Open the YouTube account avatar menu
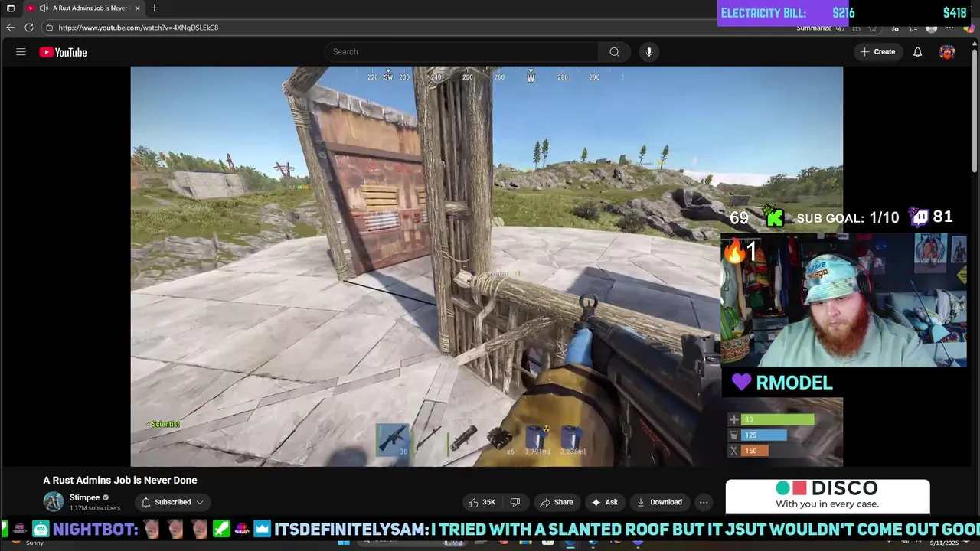Screen dimensions: 980x551 coord(947,52)
